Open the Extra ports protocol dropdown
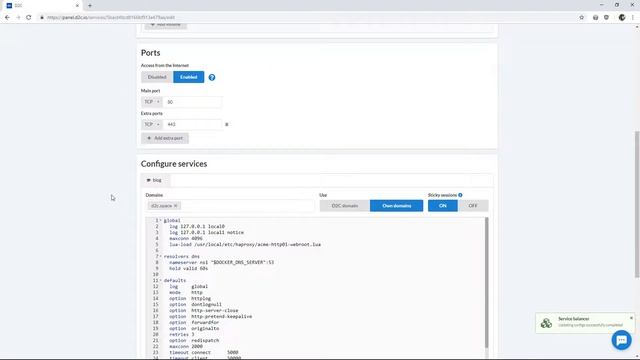The width and height of the screenshot is (640, 360). coord(152,124)
